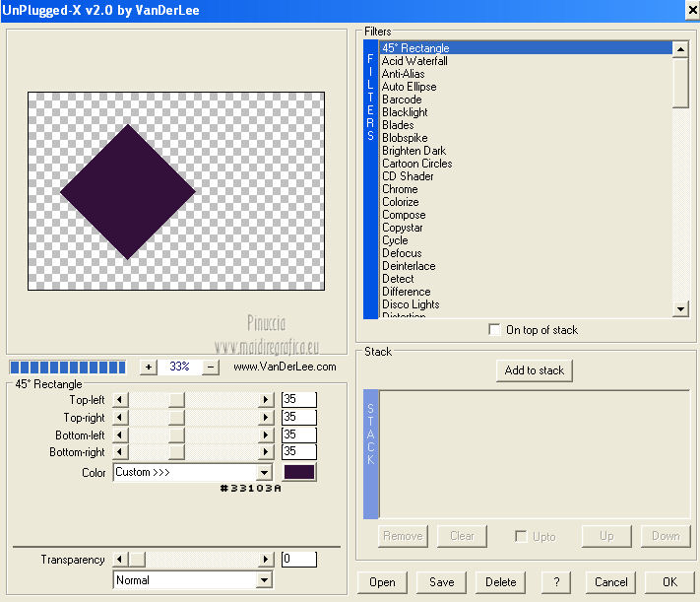This screenshot has width=700, height=602.
Task: Click the Top-left value field
Action: tap(299, 399)
